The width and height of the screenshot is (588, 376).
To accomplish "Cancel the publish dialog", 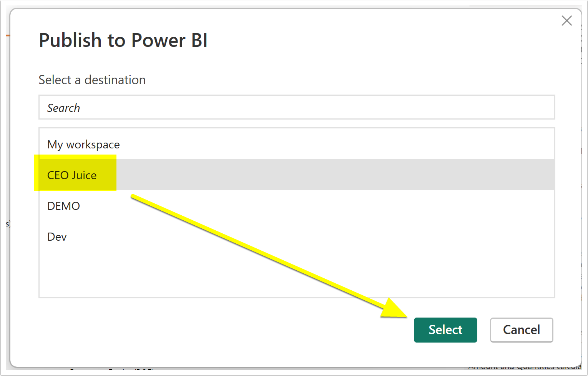I will (522, 330).
